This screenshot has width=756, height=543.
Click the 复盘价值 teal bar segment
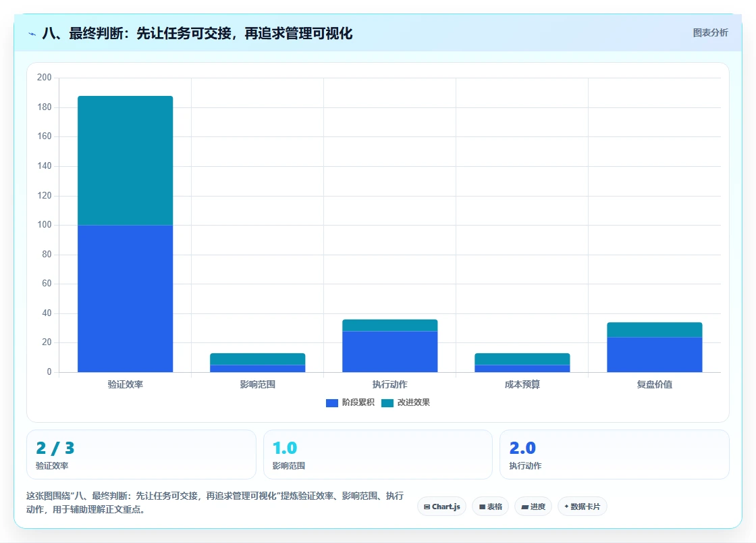(654, 330)
